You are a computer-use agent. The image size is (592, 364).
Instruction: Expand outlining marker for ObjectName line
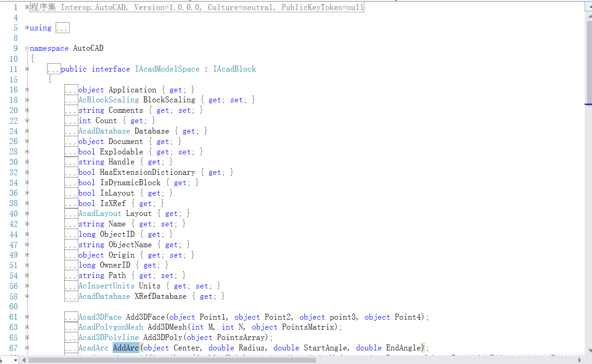pyautogui.click(x=27, y=244)
